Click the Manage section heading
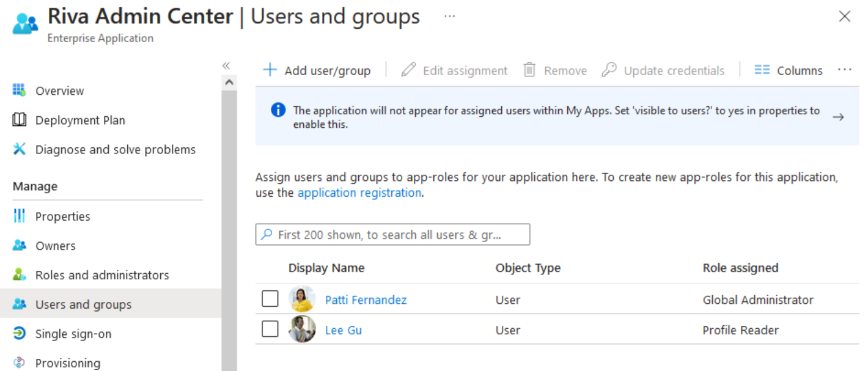 click(x=35, y=186)
